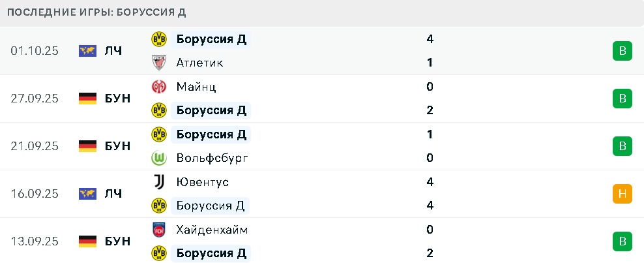Click the Heidenheim club crest

click(158, 230)
